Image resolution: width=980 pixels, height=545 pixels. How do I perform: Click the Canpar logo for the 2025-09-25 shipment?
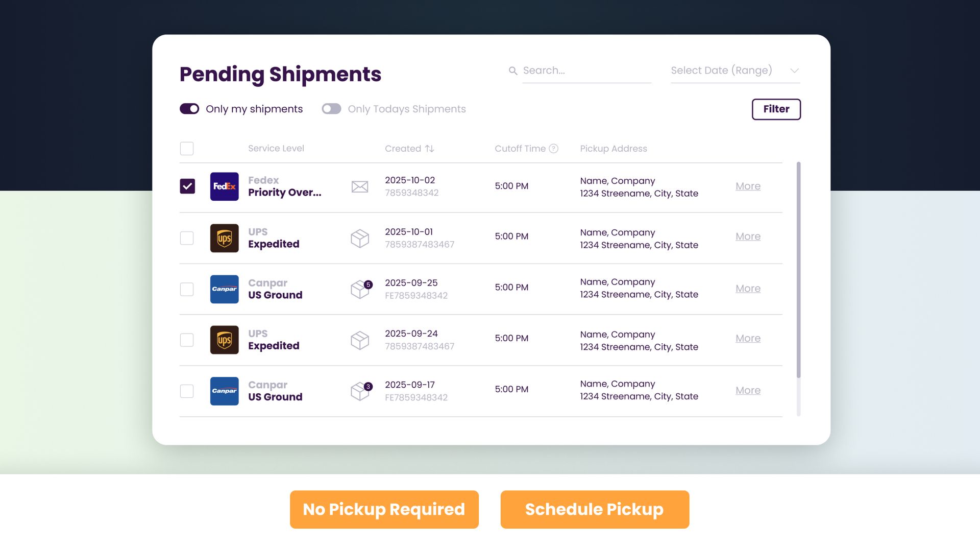[x=224, y=289]
